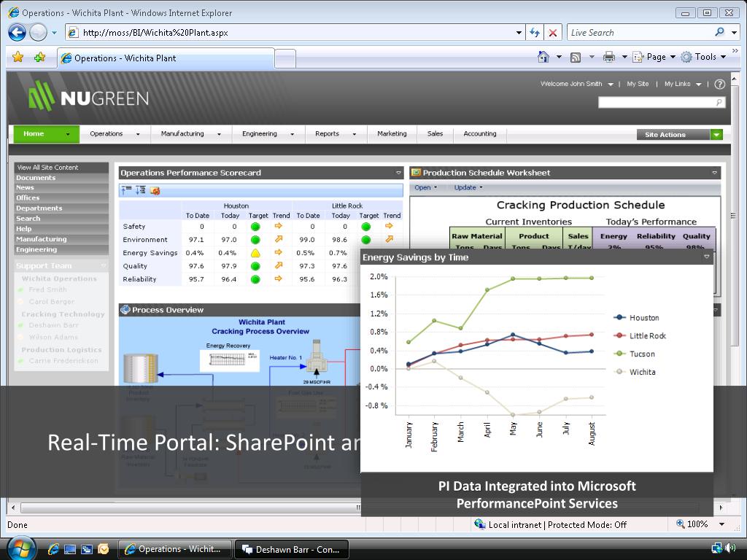Select the Home navigation tab
Viewport: 747px width, 560px height.
(x=46, y=134)
